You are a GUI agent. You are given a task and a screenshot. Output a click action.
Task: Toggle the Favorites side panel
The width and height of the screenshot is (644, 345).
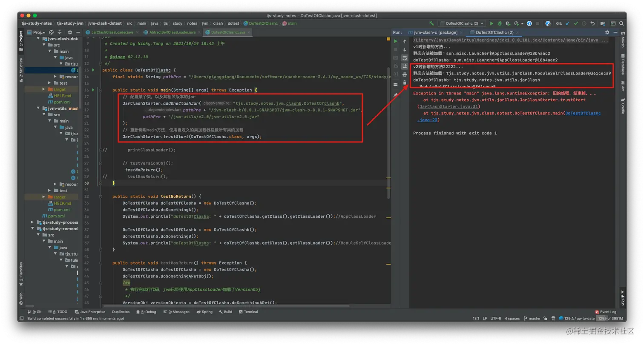(x=21, y=274)
